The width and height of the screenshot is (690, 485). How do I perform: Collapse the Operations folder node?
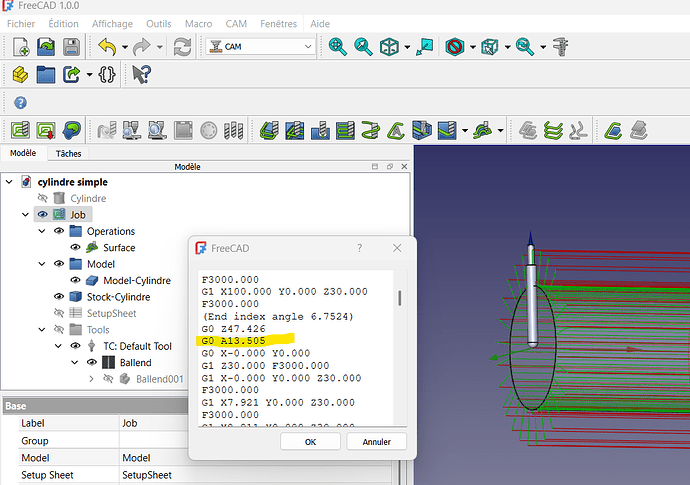[x=42, y=231]
